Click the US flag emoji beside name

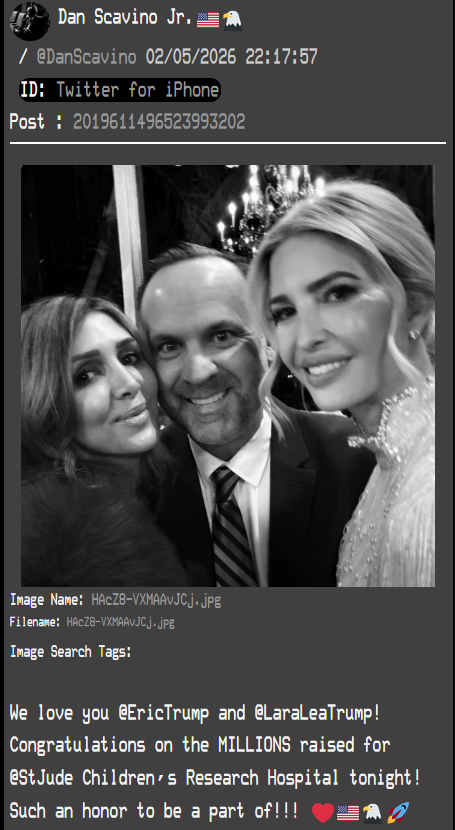pyautogui.click(x=207, y=20)
